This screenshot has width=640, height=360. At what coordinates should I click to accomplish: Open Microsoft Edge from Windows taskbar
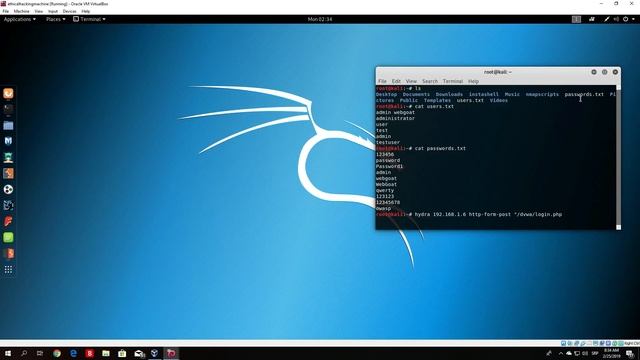(73, 353)
